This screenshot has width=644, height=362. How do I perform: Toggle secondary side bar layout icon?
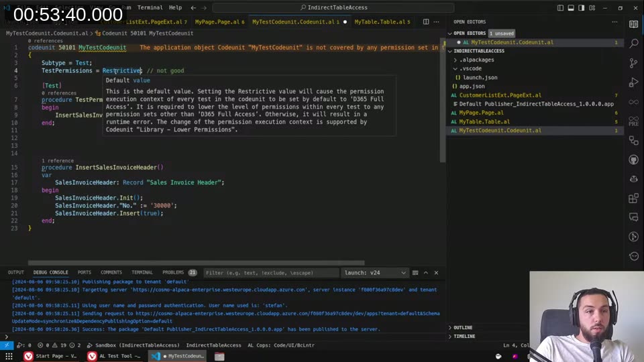[581, 8]
